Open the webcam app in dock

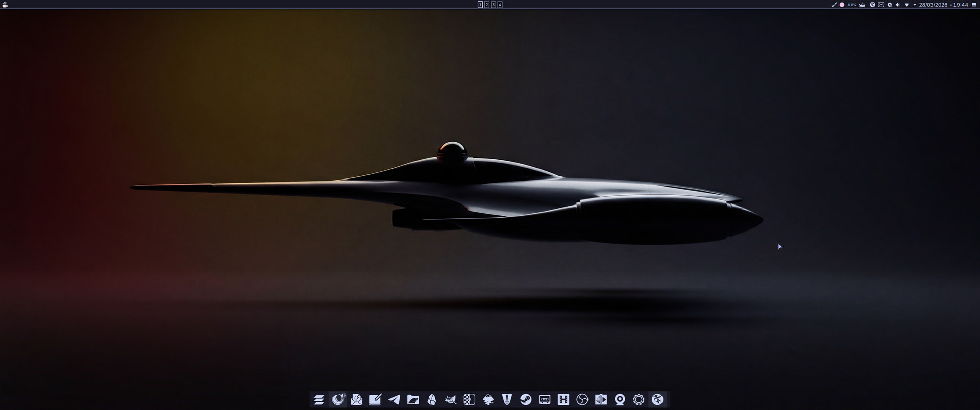pos(620,400)
